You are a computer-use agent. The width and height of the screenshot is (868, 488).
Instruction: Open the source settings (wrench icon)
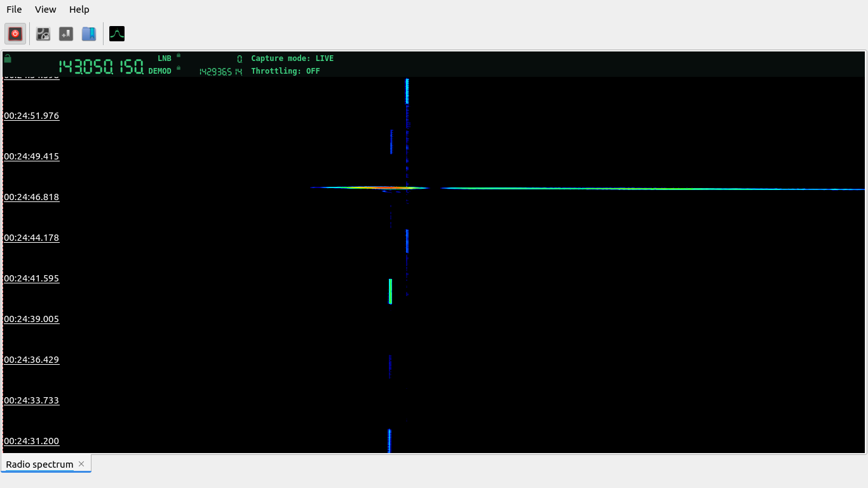(x=43, y=34)
